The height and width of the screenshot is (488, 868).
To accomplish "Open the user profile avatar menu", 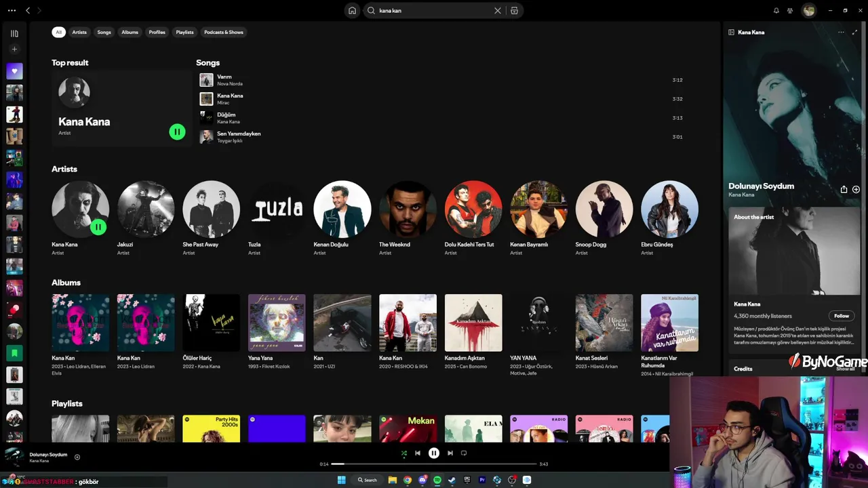I will pyautogui.click(x=808, y=10).
